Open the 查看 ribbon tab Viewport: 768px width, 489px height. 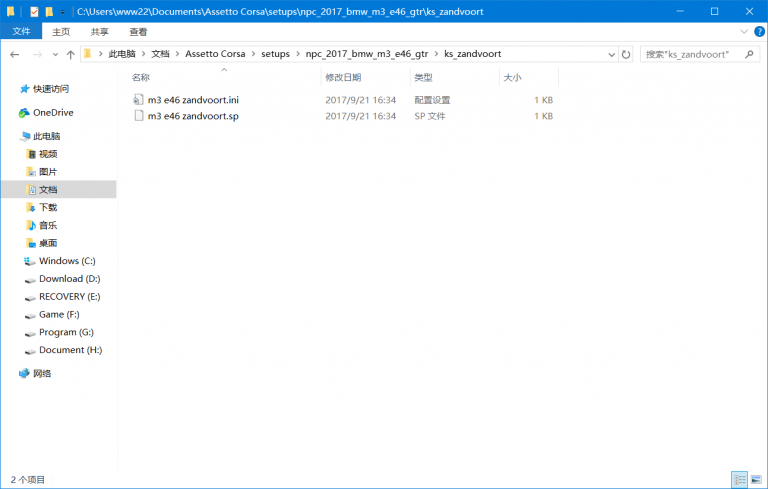tap(138, 32)
